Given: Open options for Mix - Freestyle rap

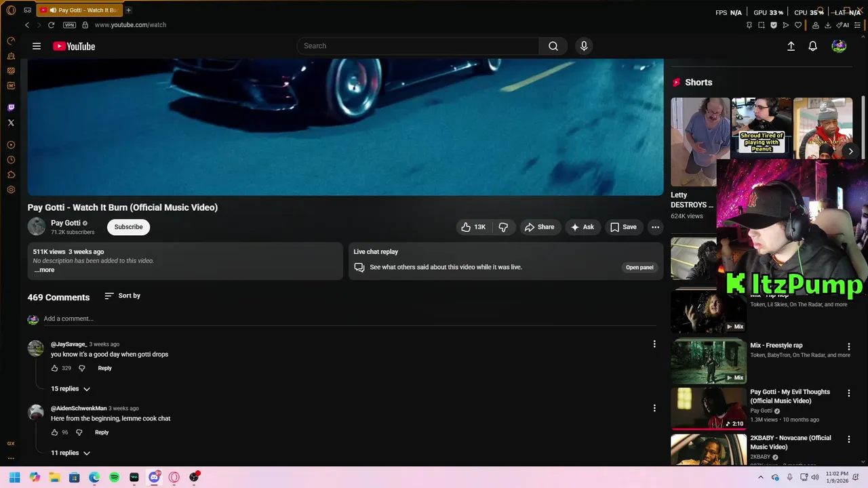Looking at the screenshot, I should coord(848,347).
